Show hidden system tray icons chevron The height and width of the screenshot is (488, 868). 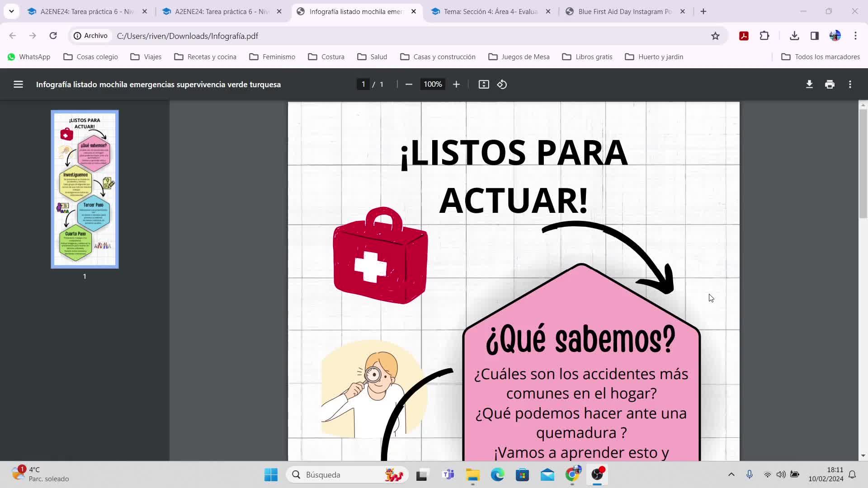click(x=731, y=474)
